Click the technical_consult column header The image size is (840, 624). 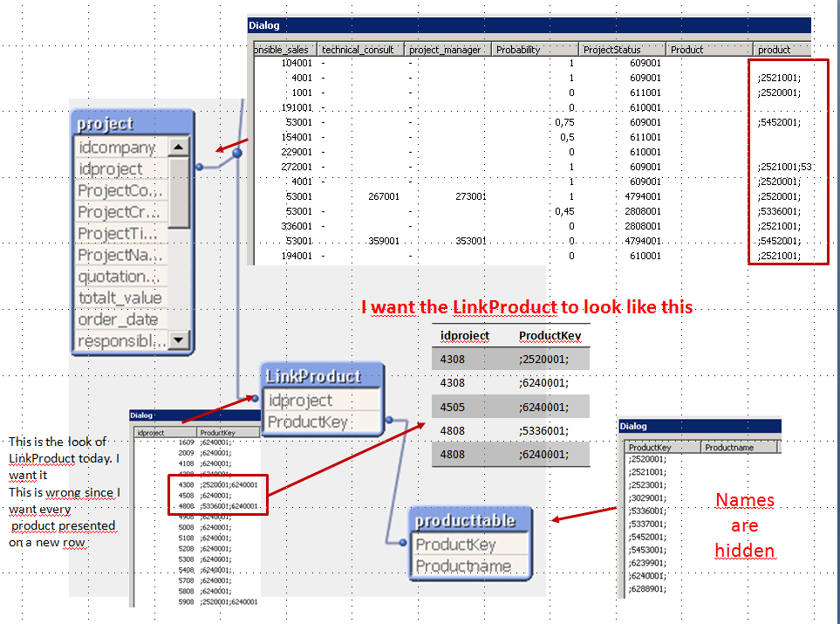[360, 50]
